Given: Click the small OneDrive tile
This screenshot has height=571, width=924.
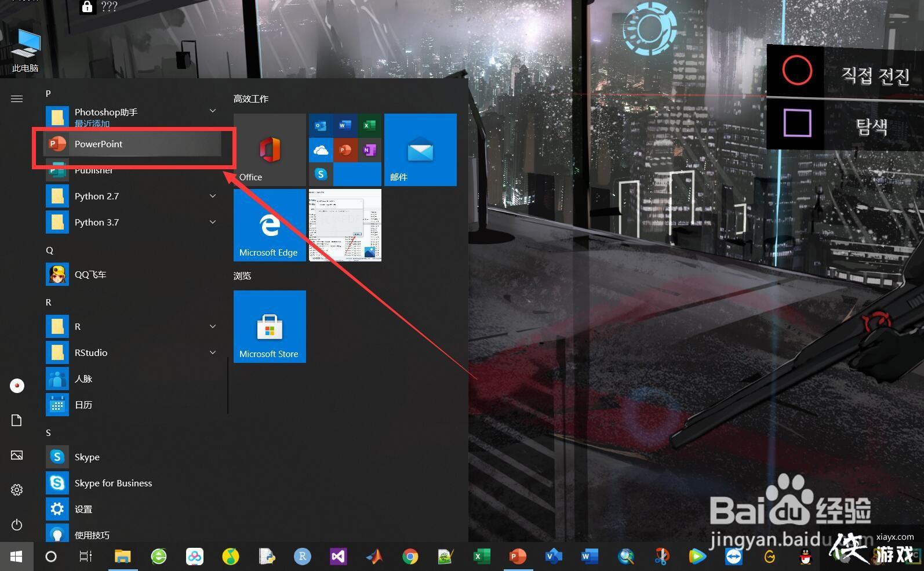Looking at the screenshot, I should pyautogui.click(x=321, y=150).
